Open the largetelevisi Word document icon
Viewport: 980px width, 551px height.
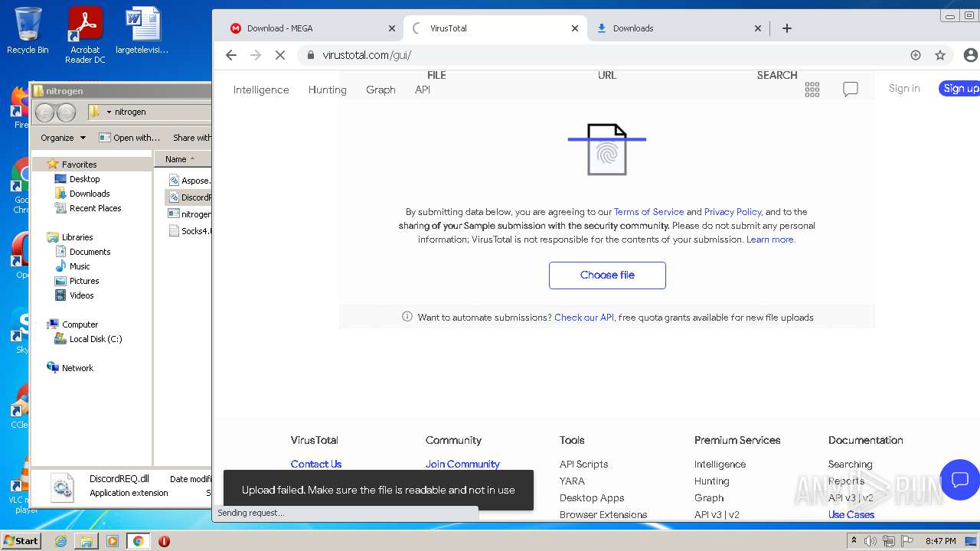142,31
